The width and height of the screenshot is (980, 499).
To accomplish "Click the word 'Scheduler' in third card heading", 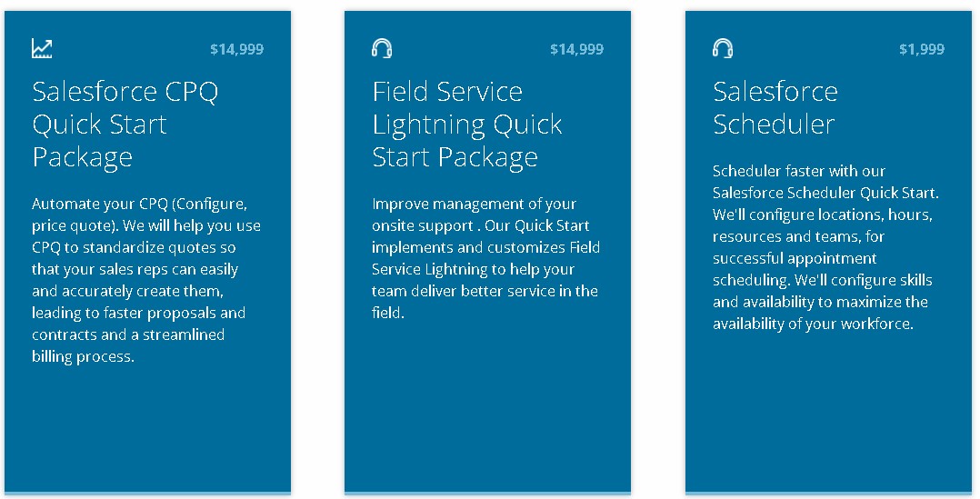I will (774, 124).
